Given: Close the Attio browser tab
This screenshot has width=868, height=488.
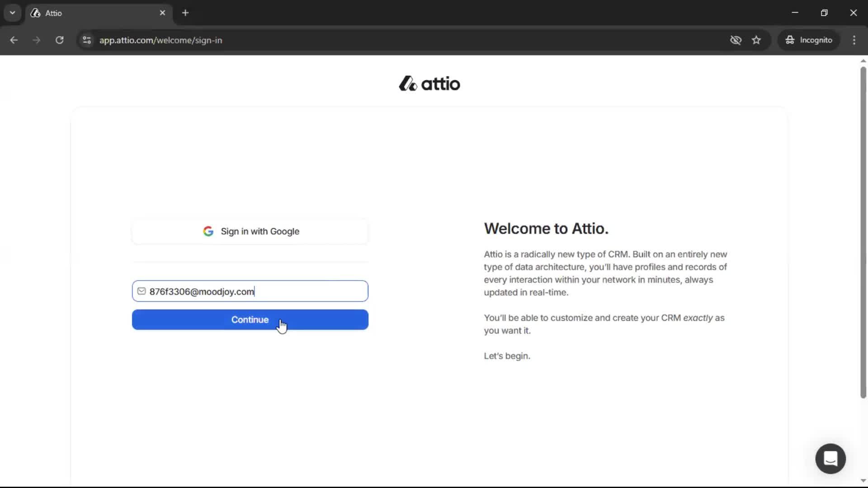Looking at the screenshot, I should coord(162,13).
